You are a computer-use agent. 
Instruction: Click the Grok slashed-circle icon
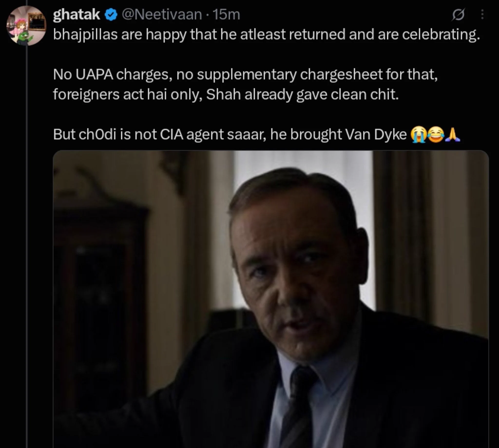coord(458,15)
